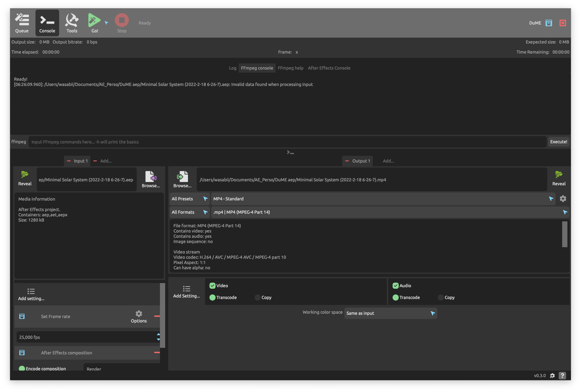Uncheck the Video checkbox
The width and height of the screenshot is (581, 392).
pos(213,286)
